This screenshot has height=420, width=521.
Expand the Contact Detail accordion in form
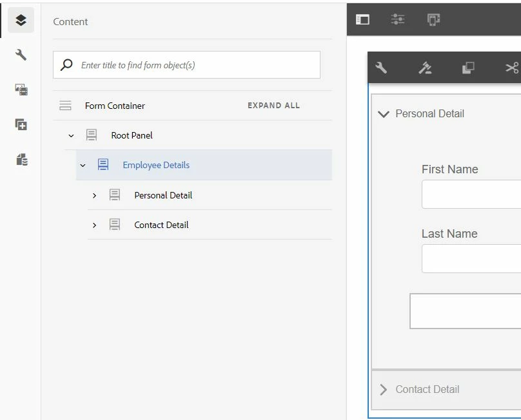pos(383,390)
